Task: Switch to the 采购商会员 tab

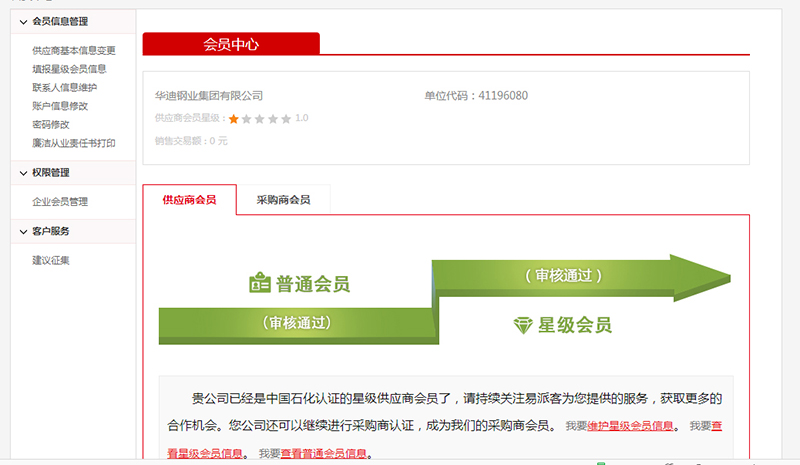Action: (283, 200)
